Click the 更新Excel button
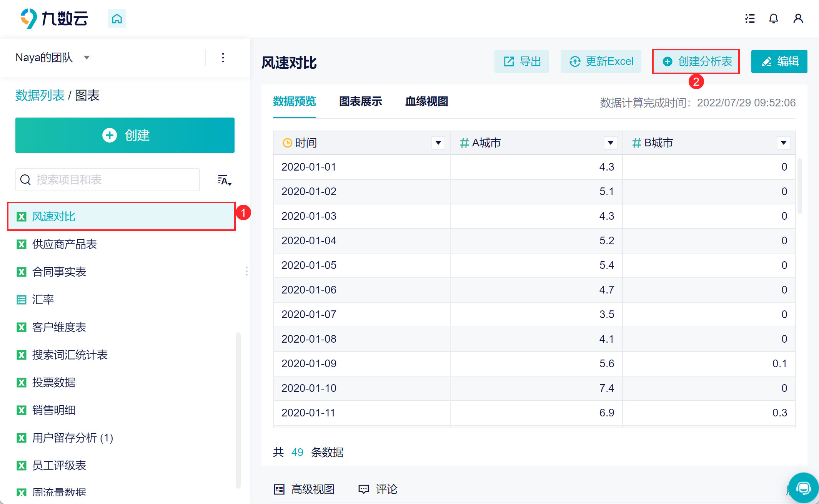Screen dimensions: 819x504 [601, 61]
